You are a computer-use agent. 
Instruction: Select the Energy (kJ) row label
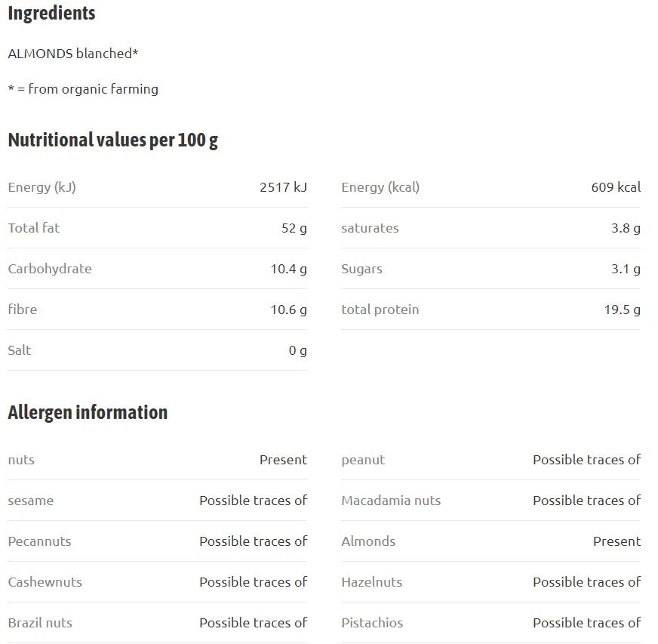pos(42,187)
